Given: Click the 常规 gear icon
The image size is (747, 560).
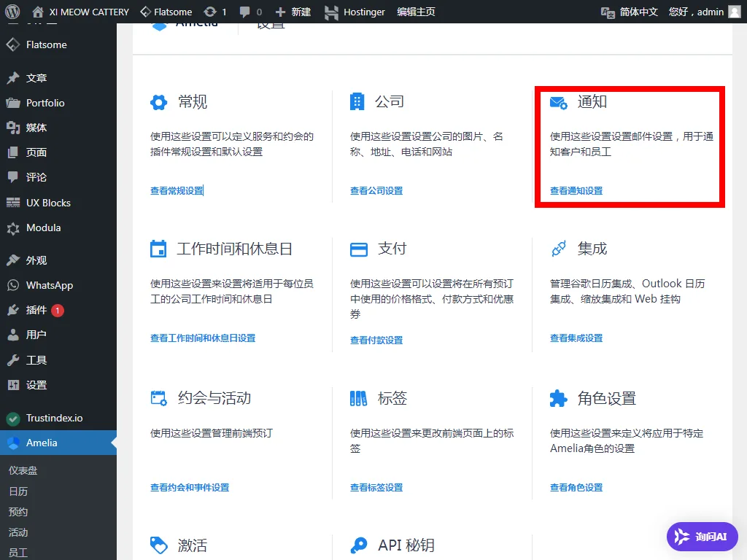Looking at the screenshot, I should [158, 102].
